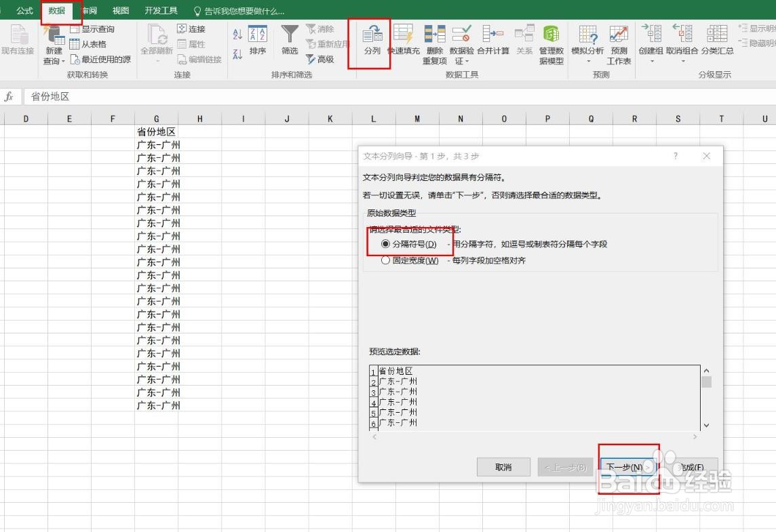Select the 固定宽度(W) radio option
Screen dimensions: 776x532
click(x=386, y=260)
